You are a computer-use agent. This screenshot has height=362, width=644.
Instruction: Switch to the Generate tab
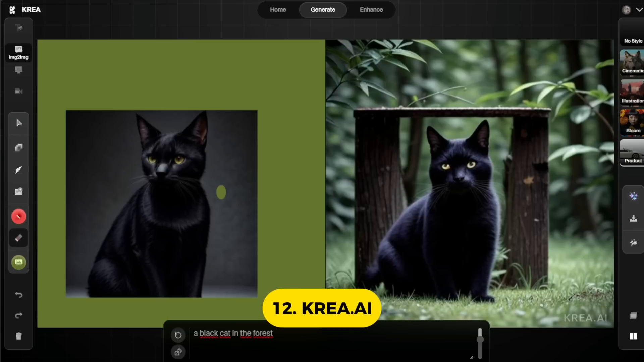click(x=323, y=10)
